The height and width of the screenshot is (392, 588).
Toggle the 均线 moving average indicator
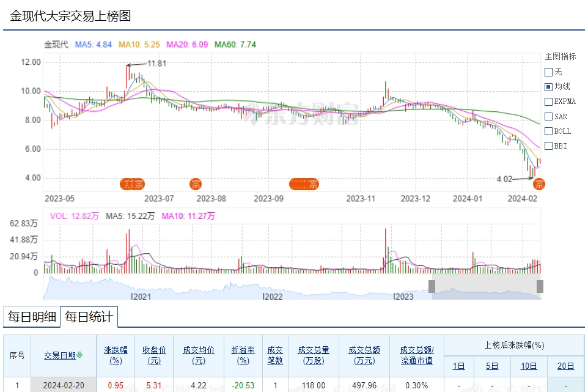pyautogui.click(x=548, y=87)
